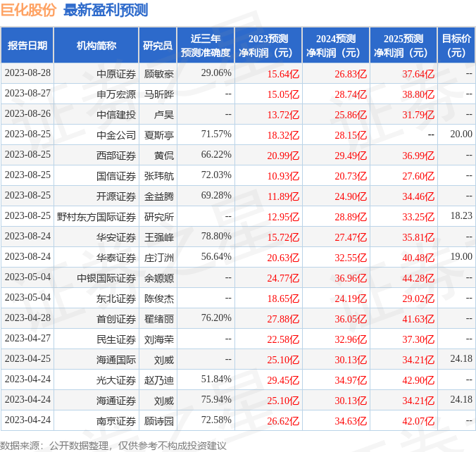Click the report date 2023-04-28
476x452 pixels.
(x=27, y=318)
